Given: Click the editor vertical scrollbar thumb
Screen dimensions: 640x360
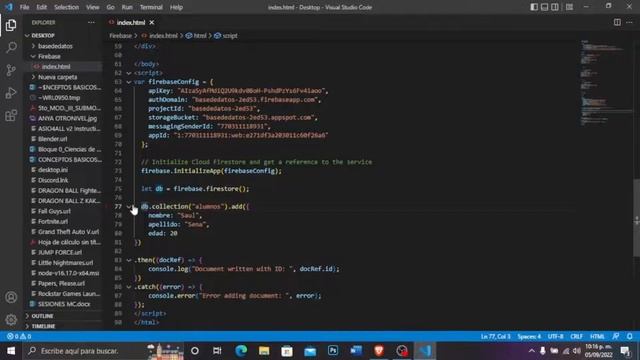Looking at the screenshot, I should click(636, 218).
